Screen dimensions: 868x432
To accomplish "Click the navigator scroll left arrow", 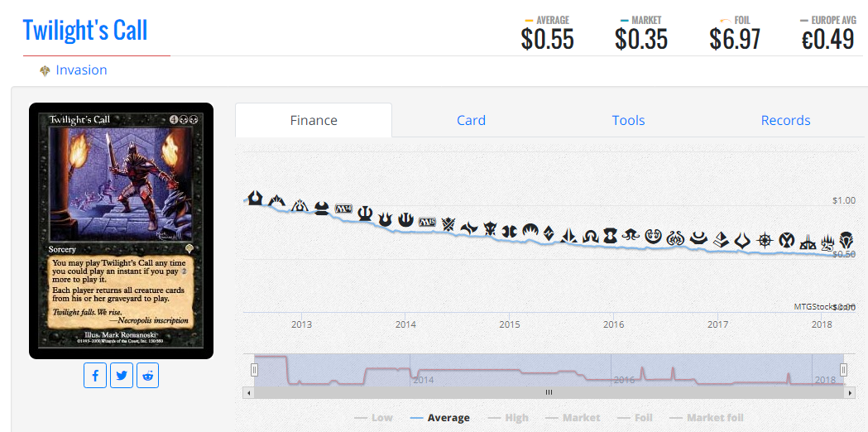I will point(248,392).
